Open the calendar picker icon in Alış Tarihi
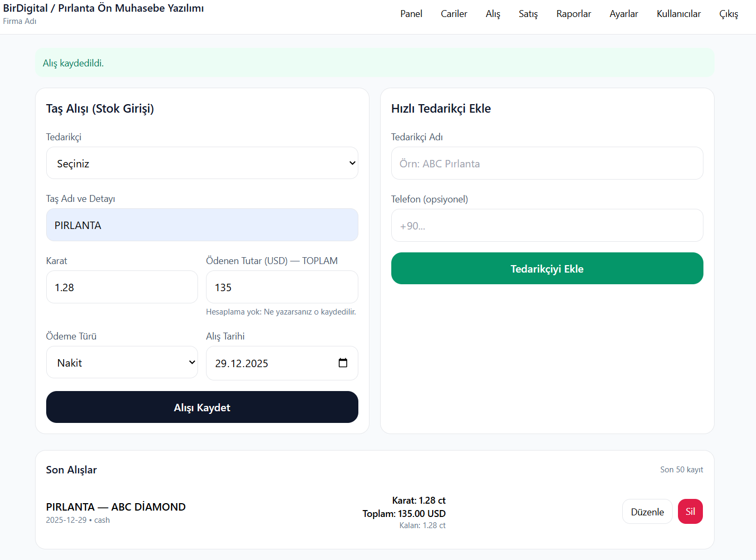The height and width of the screenshot is (560, 756). (x=343, y=363)
